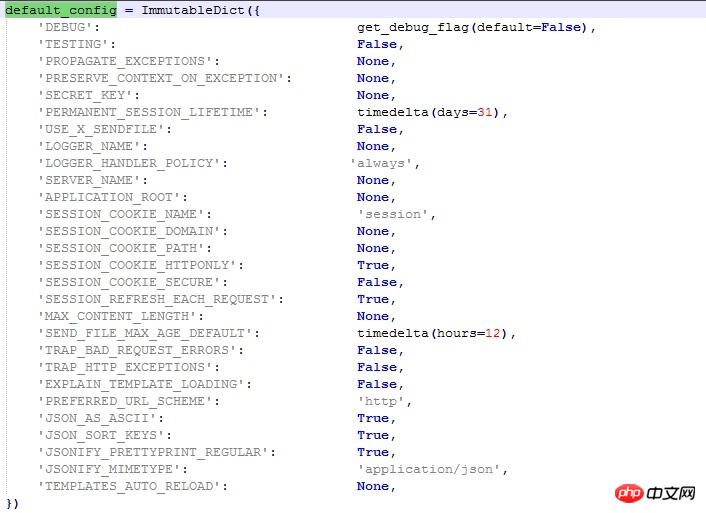This screenshot has height=513, width=706.
Task: Click None value of 'TEMPLATES_AUTO_RELOAD'
Action: click(373, 486)
